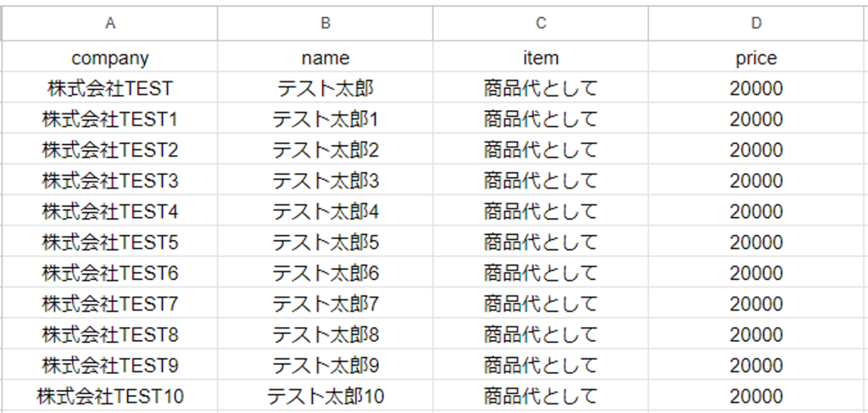The width and height of the screenshot is (868, 413).
Task: Click the テスト太郎7 cell
Action: 325,304
